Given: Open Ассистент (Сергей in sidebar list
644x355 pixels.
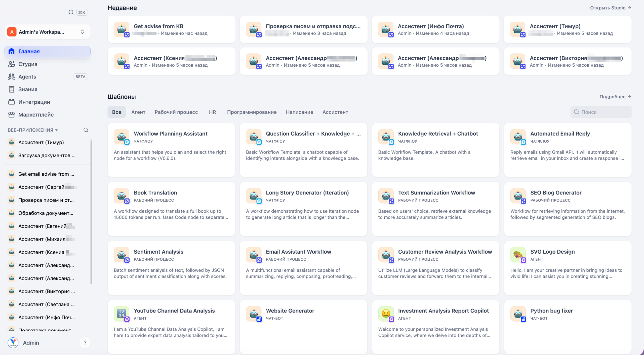Looking at the screenshot, I should point(48,187).
